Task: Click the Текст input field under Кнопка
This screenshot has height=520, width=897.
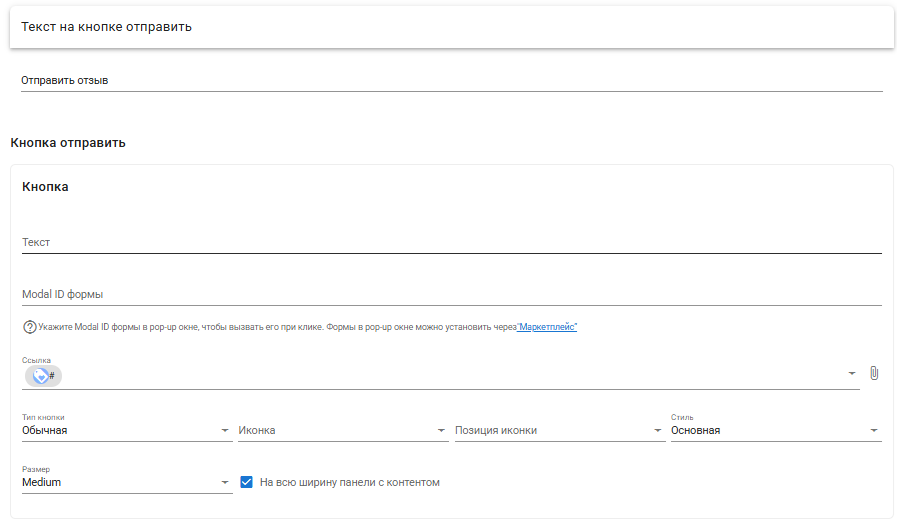Action: point(451,243)
